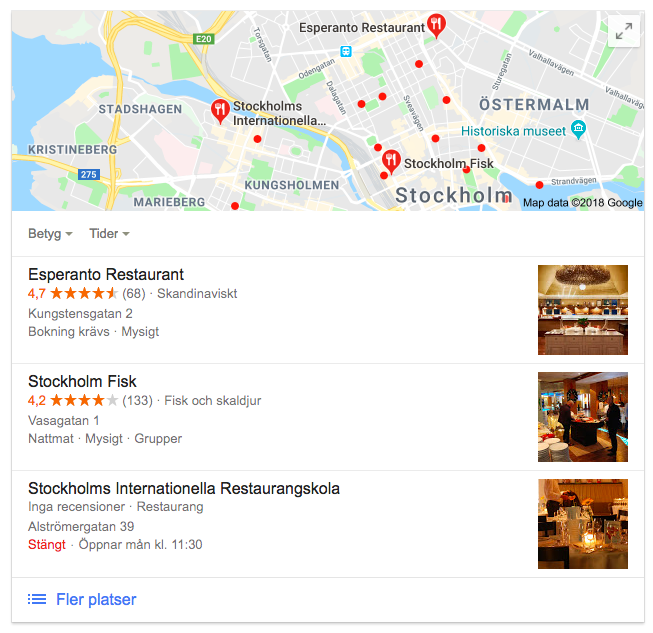Open the Betyg rating filter dropdown

[50, 234]
